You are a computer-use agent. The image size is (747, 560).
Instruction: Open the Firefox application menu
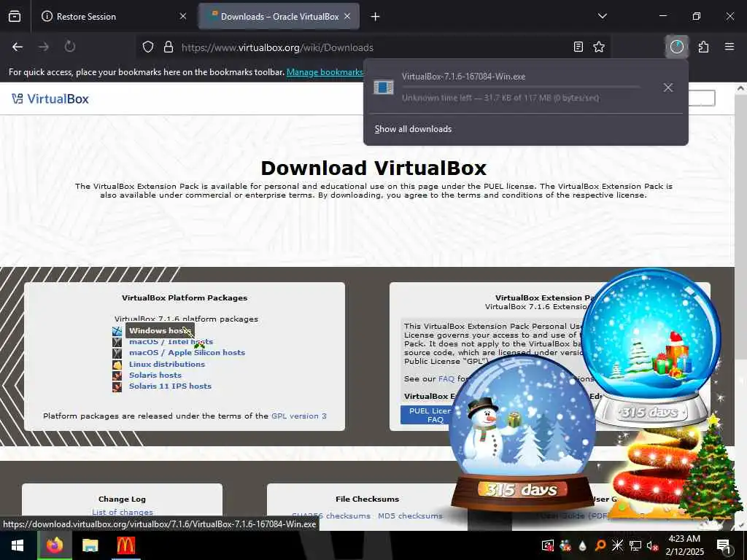729,47
